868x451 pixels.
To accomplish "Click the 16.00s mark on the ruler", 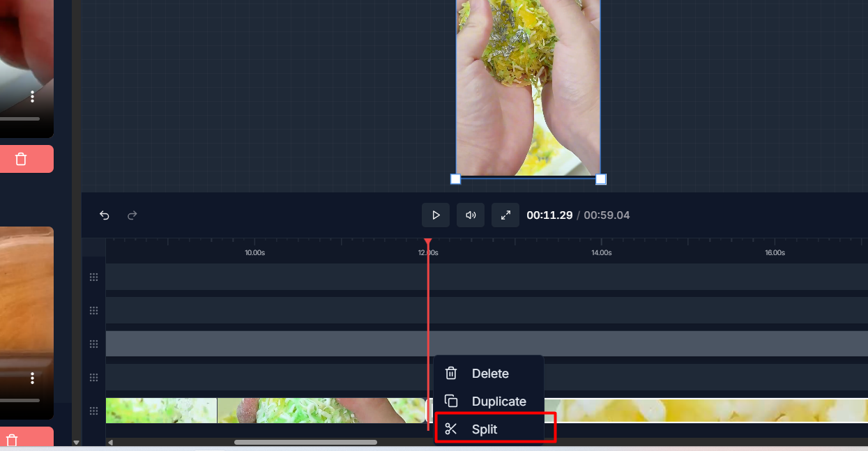I will (x=775, y=252).
